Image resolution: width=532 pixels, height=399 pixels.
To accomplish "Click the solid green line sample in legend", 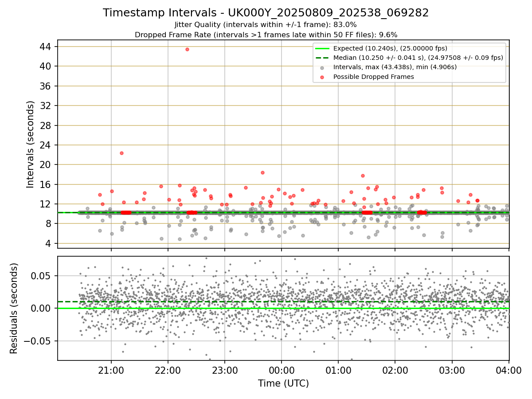I will coord(322,48).
